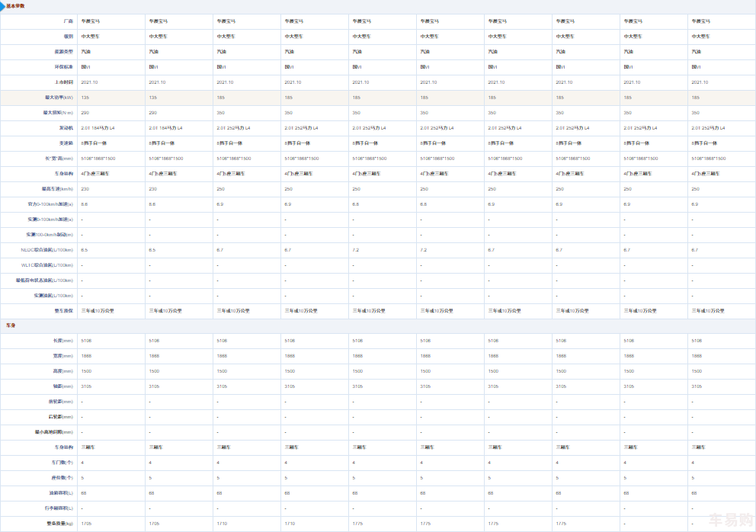Image resolution: width=756 pixels, height=532 pixels.
Task: Select the 座位数(个) row label
Action: [62, 478]
